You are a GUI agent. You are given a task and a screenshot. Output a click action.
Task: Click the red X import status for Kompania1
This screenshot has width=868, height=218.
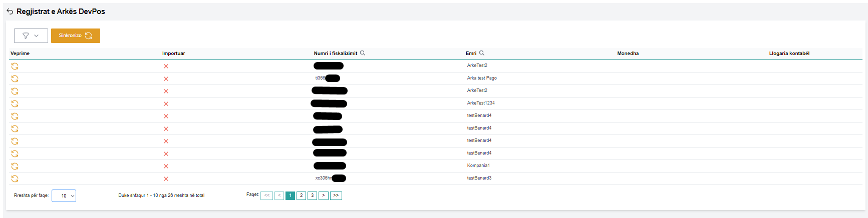point(166,166)
